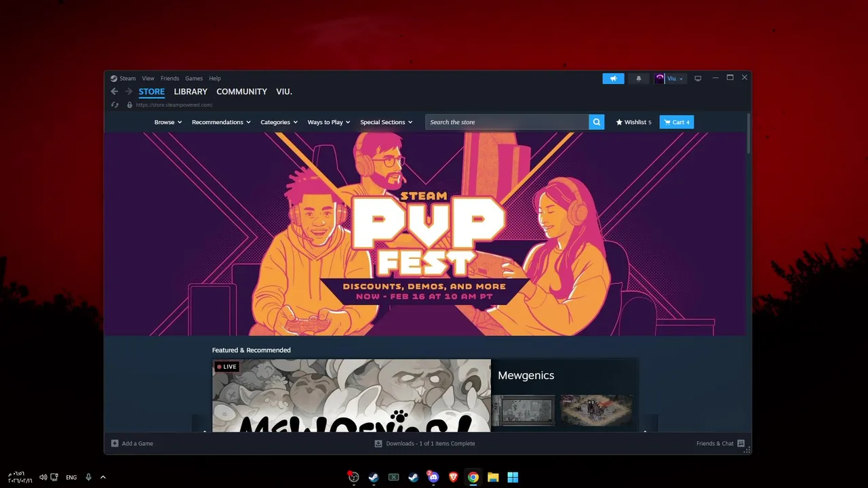The height and width of the screenshot is (488, 868).
Task: Click the Steam logo in title bar
Action: (114, 79)
